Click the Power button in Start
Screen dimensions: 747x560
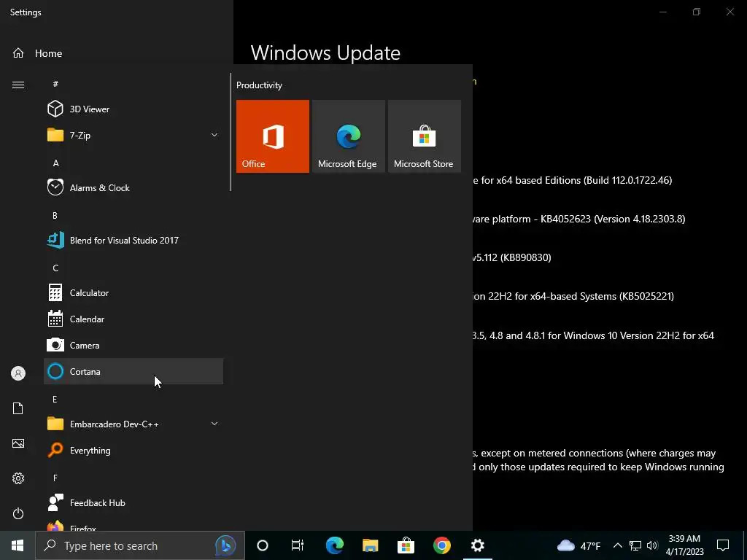[x=18, y=513]
